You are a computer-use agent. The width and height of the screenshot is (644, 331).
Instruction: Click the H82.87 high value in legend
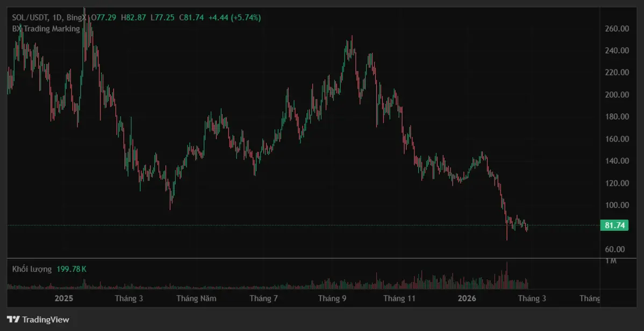tap(133, 17)
